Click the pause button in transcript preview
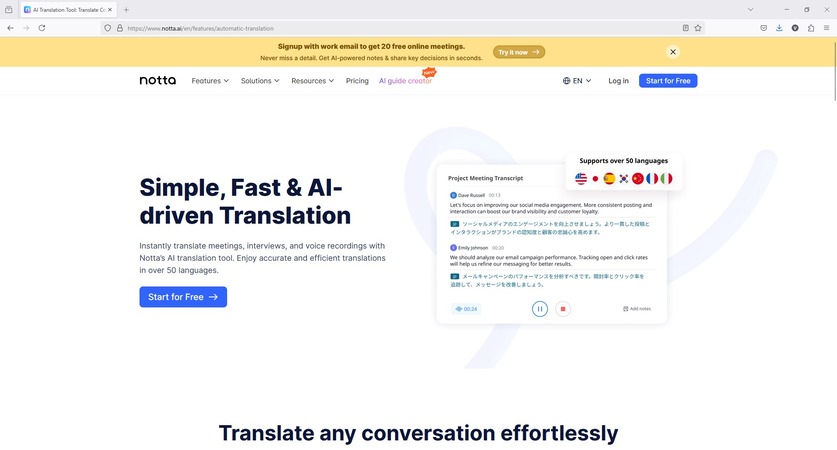837x450 pixels. [540, 309]
